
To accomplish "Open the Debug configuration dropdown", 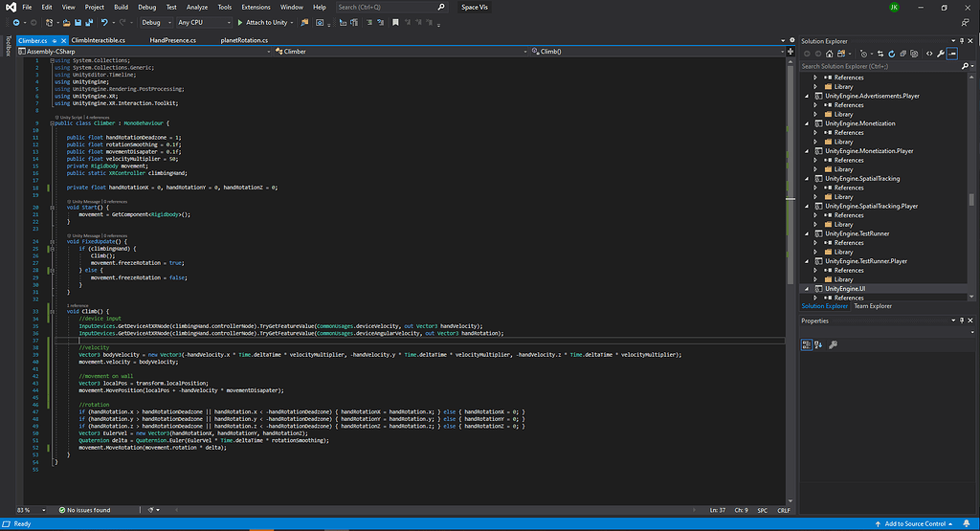I will coord(154,22).
